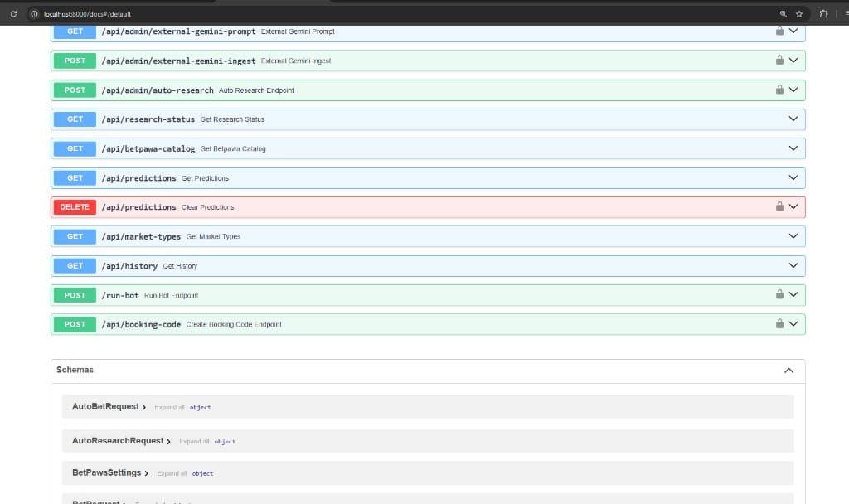Open the /api/betpawa-catalog path link
Image resolution: width=849 pixels, height=504 pixels.
[148, 148]
